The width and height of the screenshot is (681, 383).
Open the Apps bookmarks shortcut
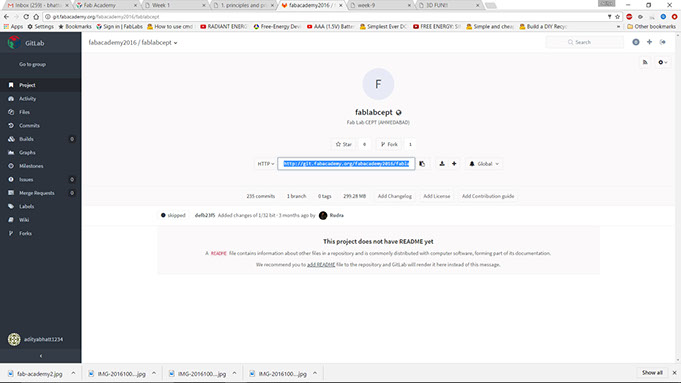(x=13, y=26)
